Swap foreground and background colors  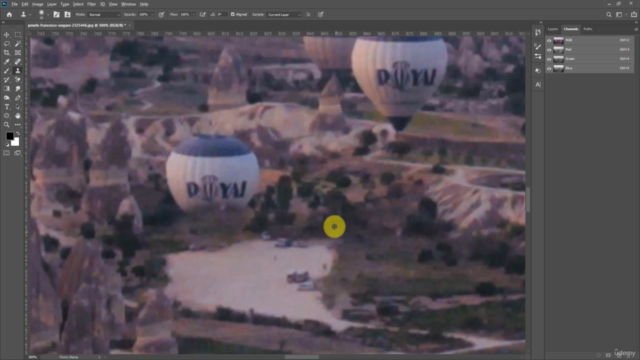tap(18, 133)
